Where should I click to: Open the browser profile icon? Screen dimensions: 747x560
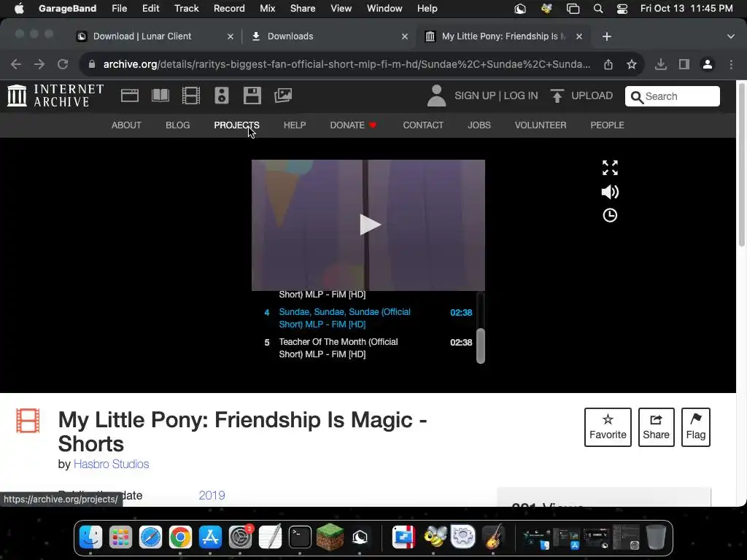click(x=708, y=64)
